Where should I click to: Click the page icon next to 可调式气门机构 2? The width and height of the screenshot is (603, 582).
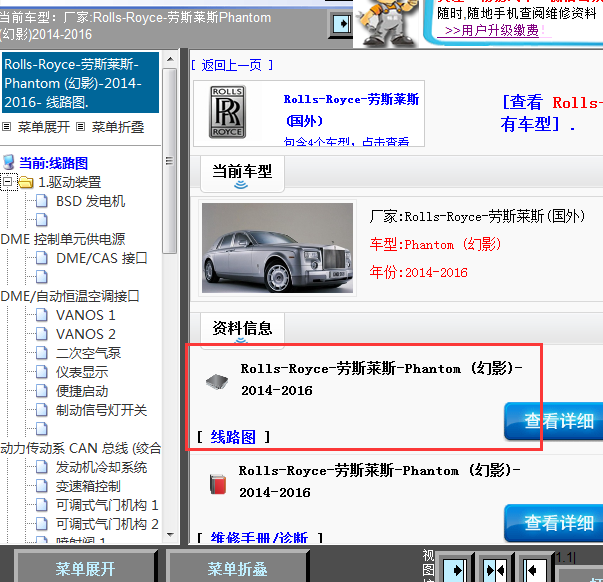42,524
